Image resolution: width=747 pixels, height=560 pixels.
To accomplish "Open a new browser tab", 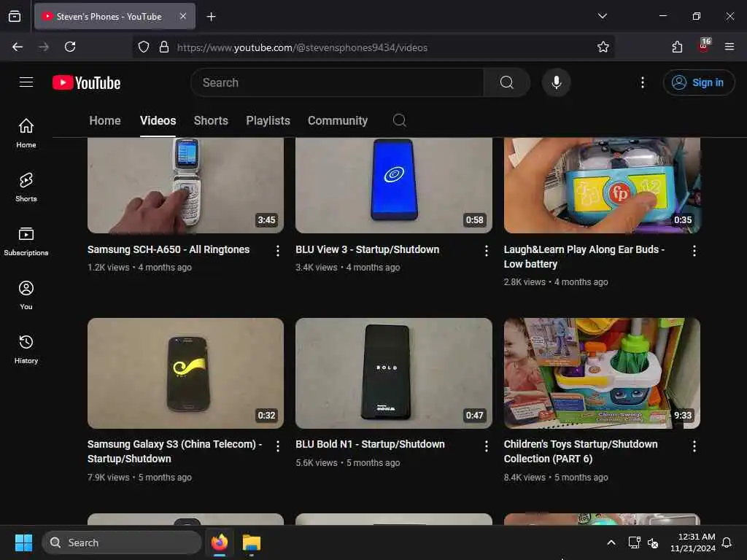I will (211, 17).
